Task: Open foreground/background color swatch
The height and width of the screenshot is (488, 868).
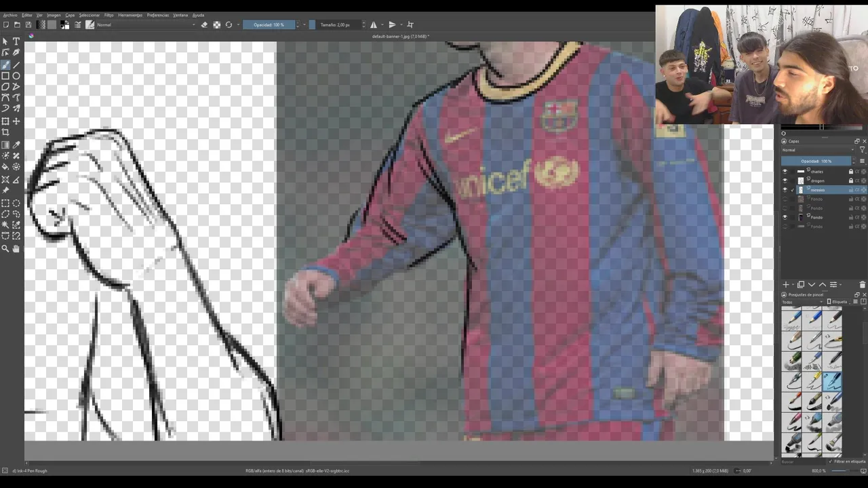Action: [x=64, y=25]
